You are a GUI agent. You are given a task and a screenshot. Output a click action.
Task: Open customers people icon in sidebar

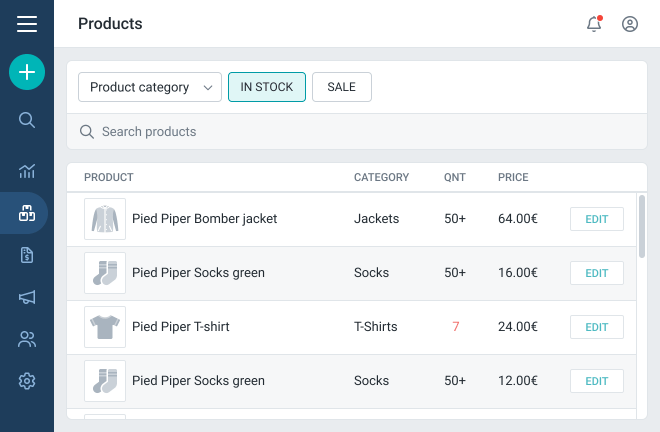27,339
